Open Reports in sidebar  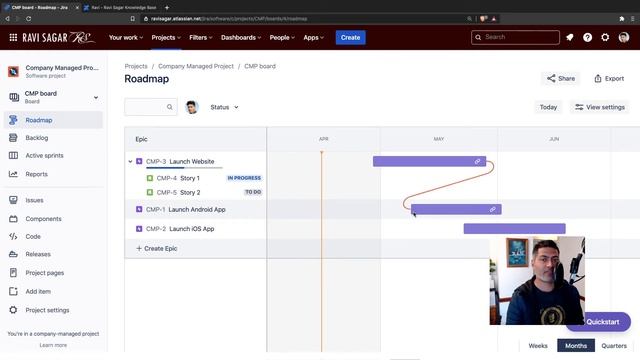(53, 174)
